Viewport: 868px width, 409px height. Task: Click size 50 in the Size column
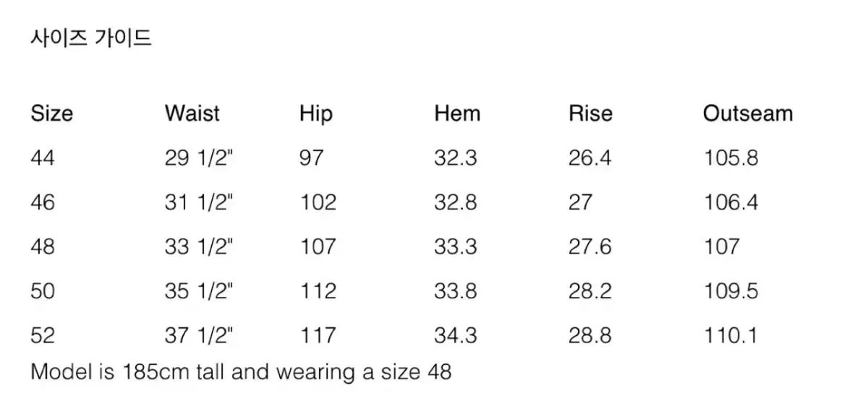coord(43,291)
